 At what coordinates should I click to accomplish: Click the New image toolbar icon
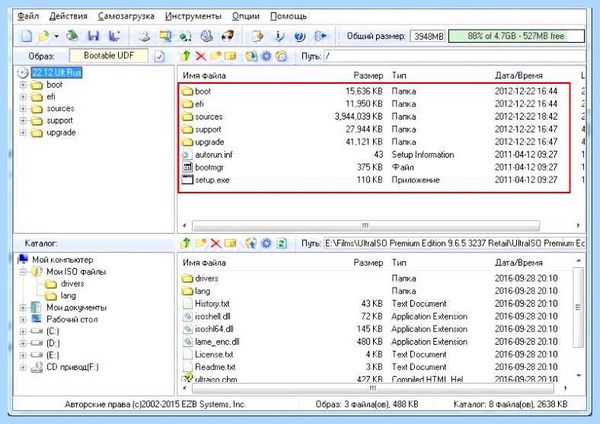click(26, 36)
